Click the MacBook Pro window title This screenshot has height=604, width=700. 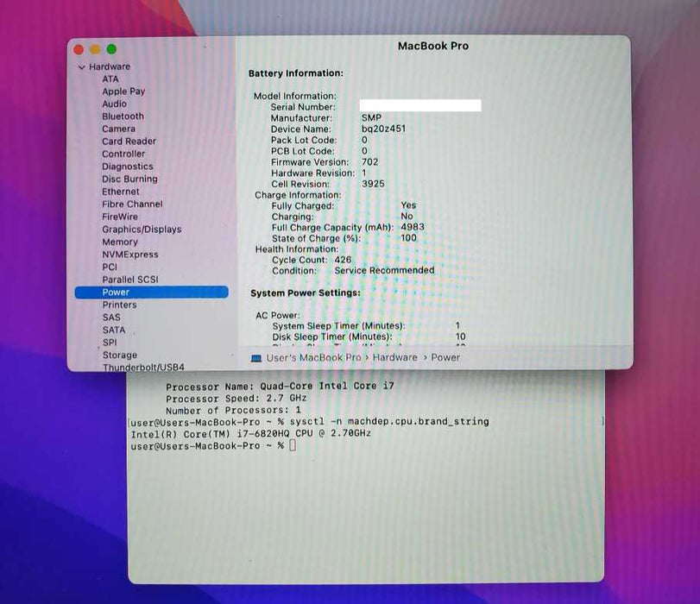point(433,46)
